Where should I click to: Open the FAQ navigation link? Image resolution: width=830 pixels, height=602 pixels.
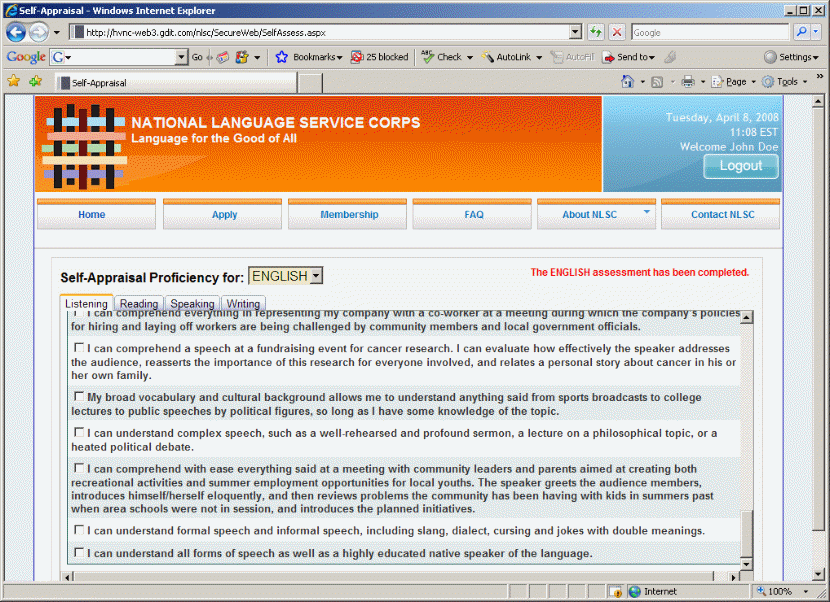[x=472, y=214]
